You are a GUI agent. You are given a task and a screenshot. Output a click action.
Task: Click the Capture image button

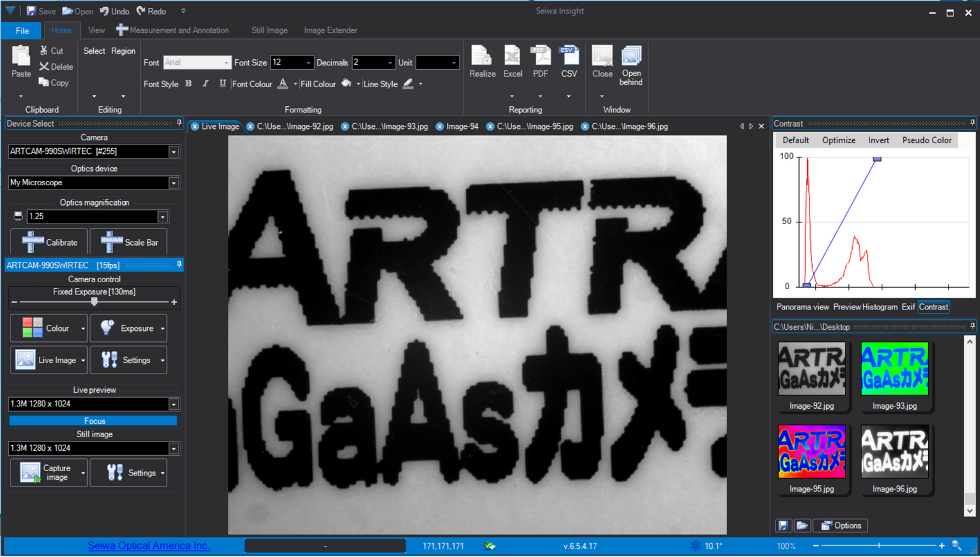coord(49,473)
